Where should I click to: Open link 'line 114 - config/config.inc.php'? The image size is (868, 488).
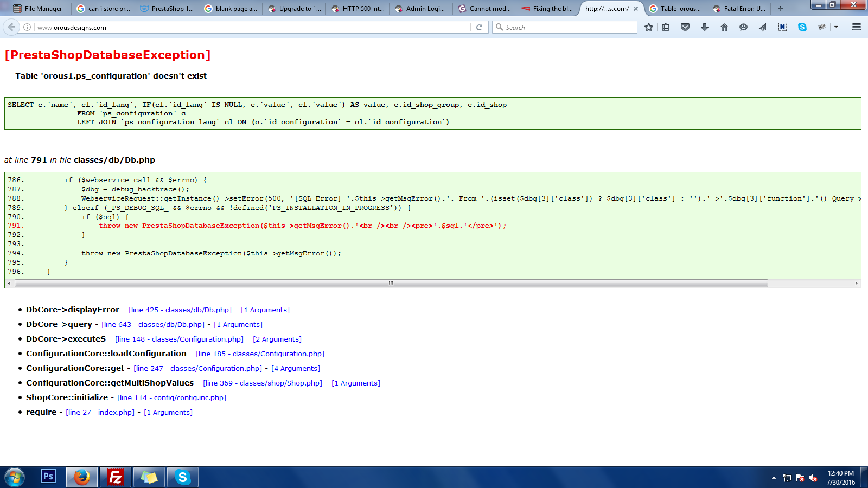tap(172, 398)
